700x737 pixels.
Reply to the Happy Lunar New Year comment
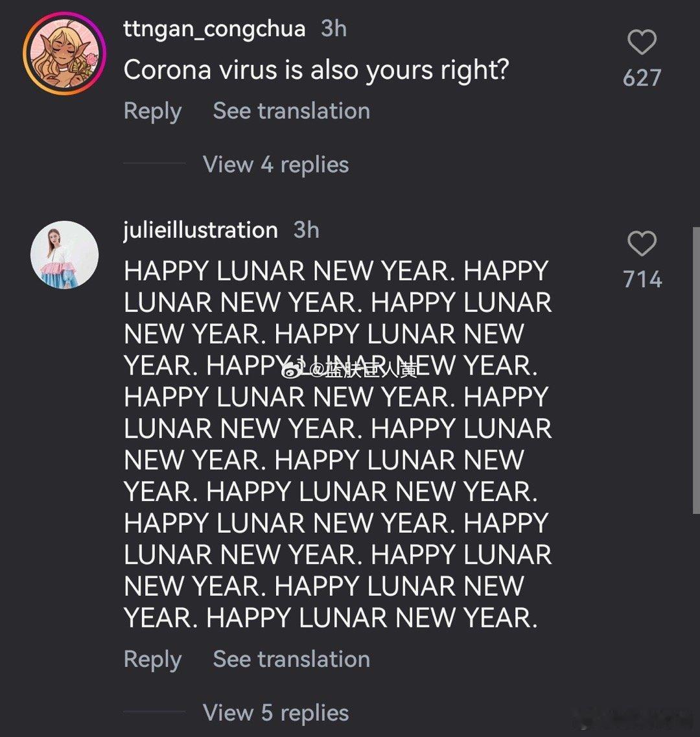click(x=152, y=659)
